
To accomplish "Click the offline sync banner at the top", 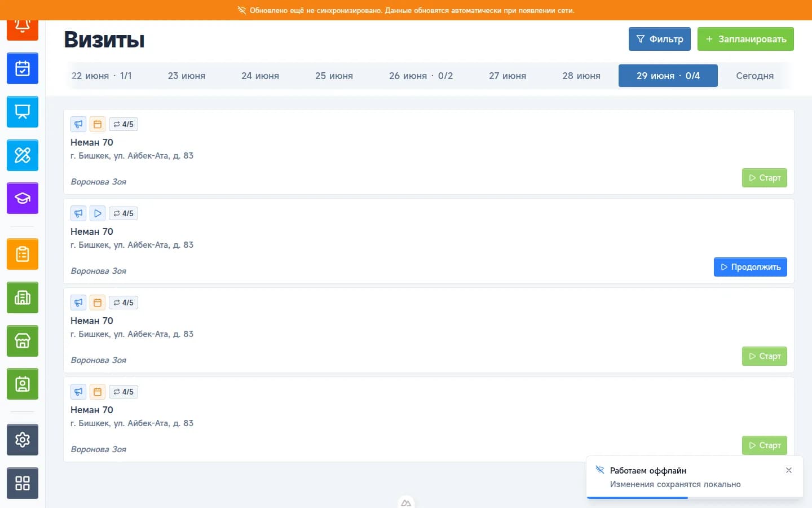I will pyautogui.click(x=406, y=10).
